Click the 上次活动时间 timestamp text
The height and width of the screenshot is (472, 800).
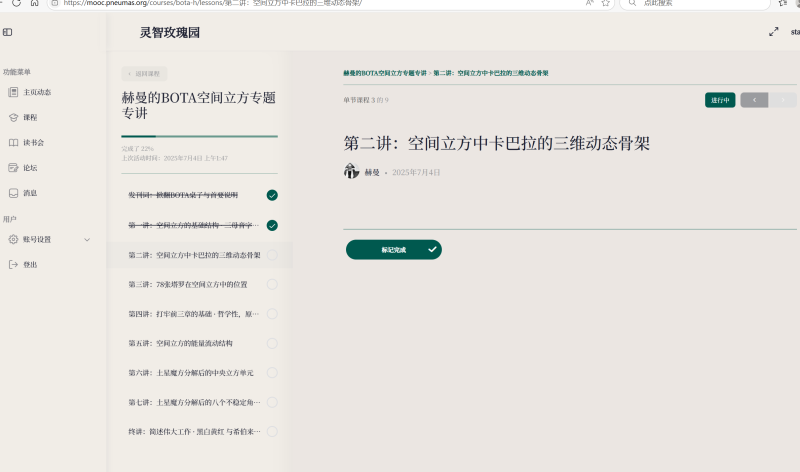point(174,158)
